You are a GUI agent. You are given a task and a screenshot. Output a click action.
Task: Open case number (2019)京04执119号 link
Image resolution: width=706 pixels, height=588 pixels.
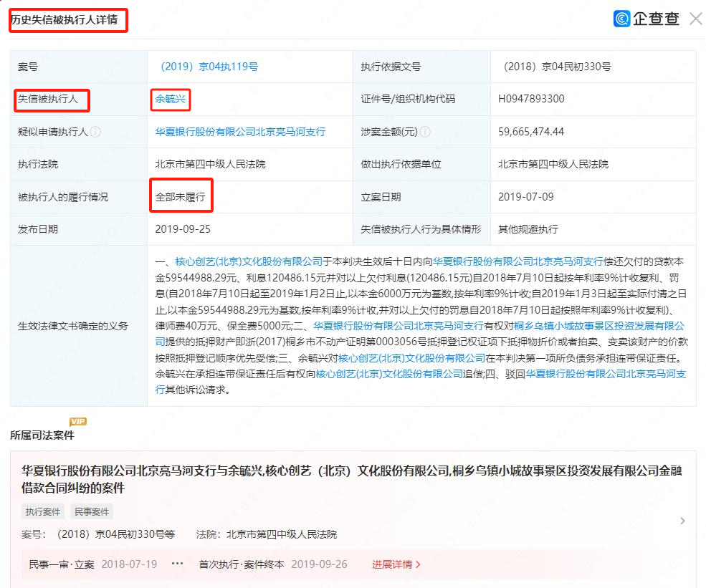click(x=209, y=67)
